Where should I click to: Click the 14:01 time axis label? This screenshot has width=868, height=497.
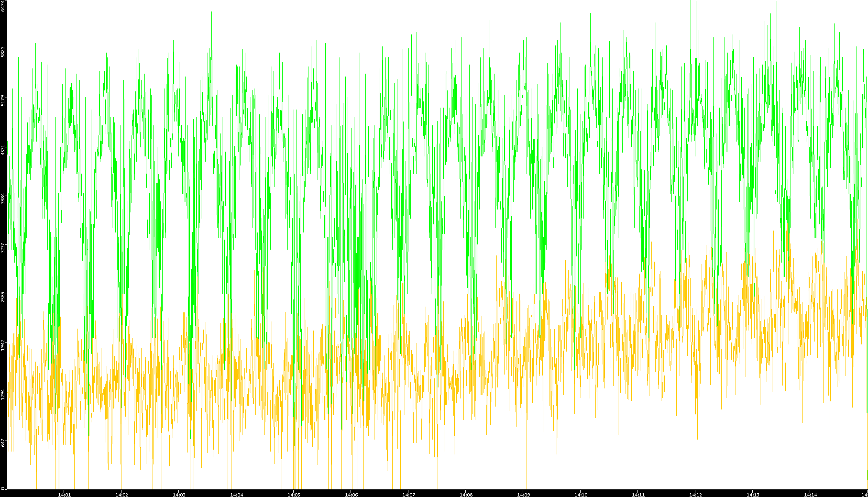[64, 495]
